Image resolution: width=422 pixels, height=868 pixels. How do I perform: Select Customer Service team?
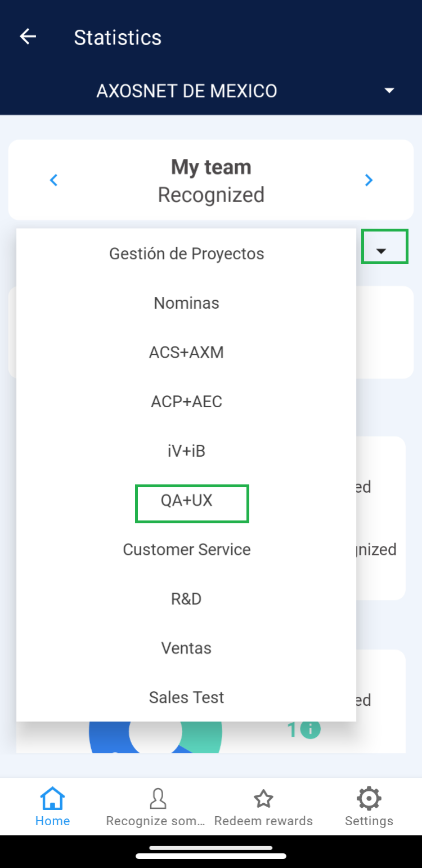click(x=186, y=550)
